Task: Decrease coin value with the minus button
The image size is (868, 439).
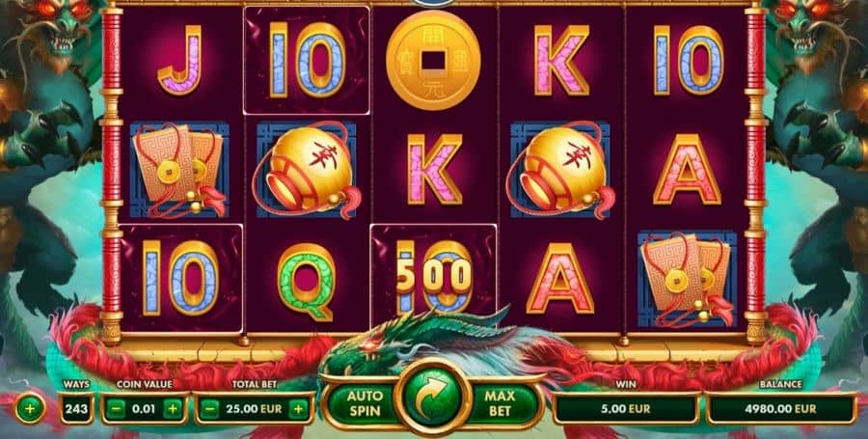Action: [116, 409]
